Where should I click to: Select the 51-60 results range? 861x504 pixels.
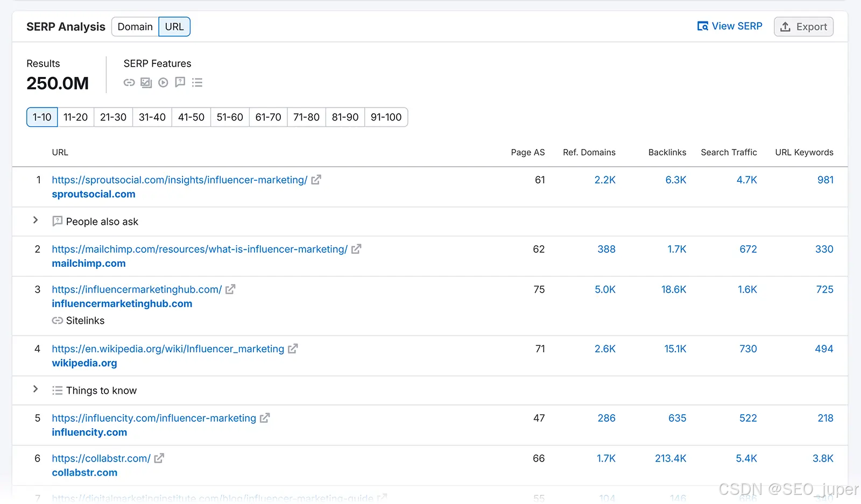(230, 117)
